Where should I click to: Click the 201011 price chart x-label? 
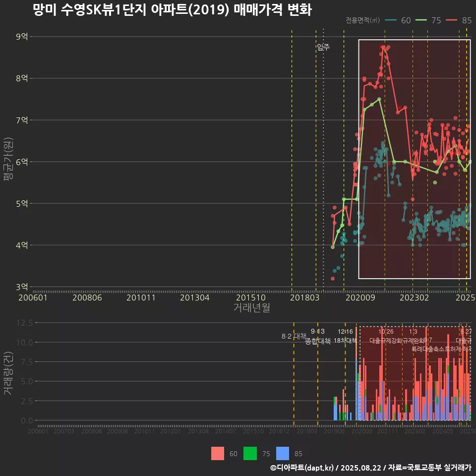click(141, 297)
